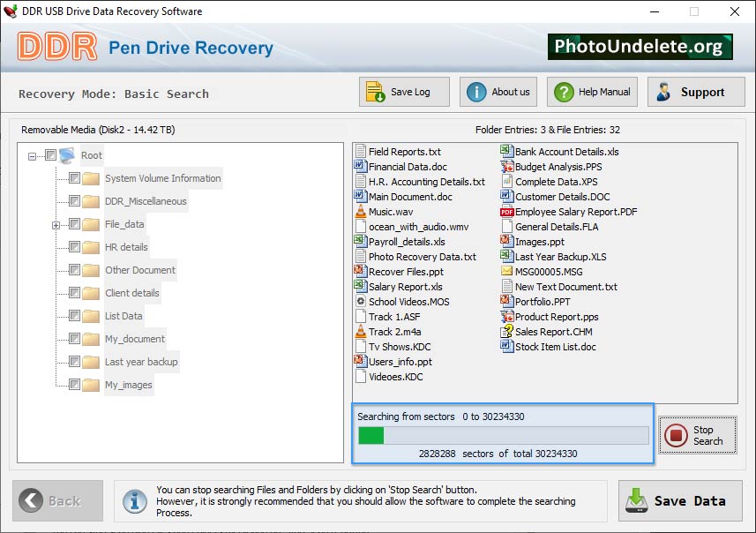Select Sales Report.CHM help icon
The image size is (756, 533).
506,332
